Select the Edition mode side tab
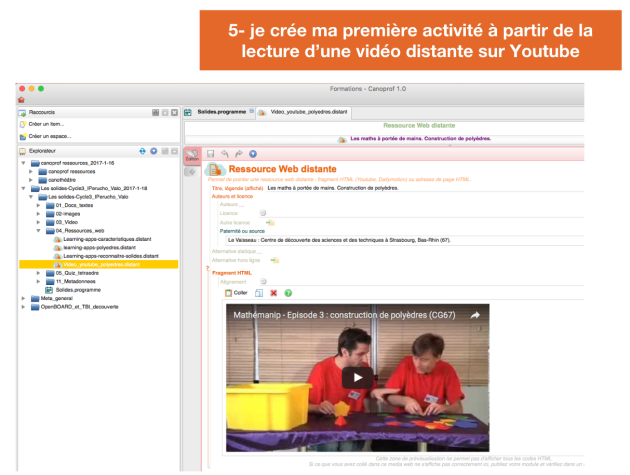Image resolution: width=630 pixels, height=475 pixels. [192, 156]
